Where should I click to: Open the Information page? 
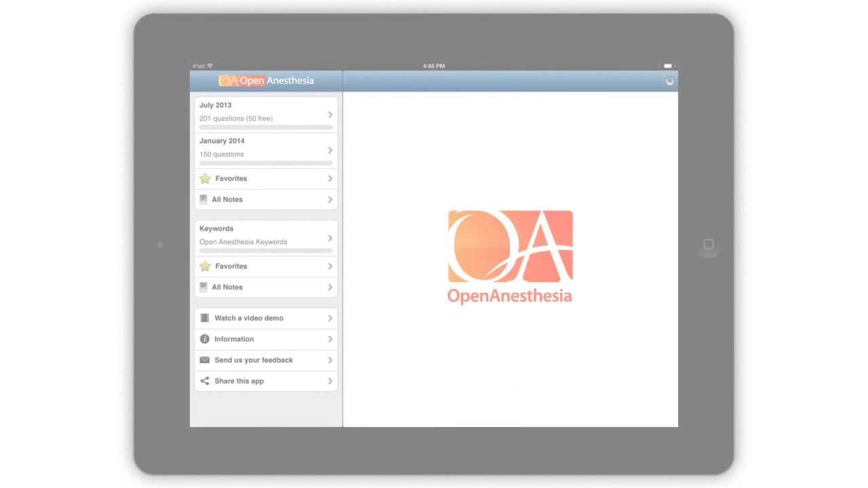point(266,339)
